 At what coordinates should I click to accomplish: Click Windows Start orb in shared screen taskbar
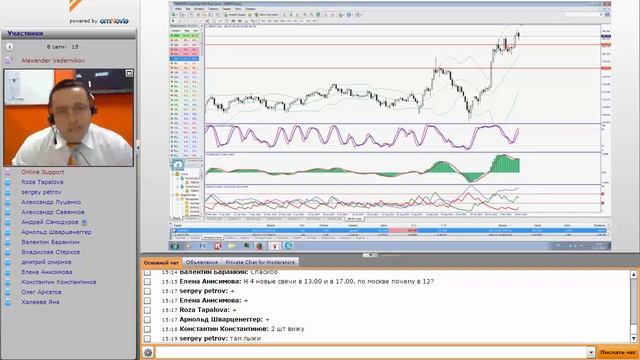(x=175, y=246)
